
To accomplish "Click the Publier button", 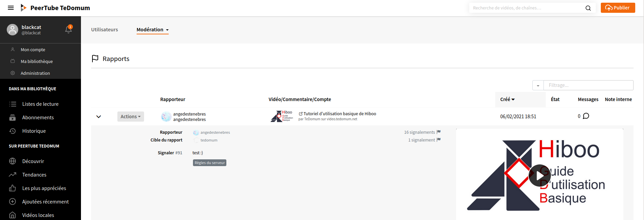I will pos(618,8).
